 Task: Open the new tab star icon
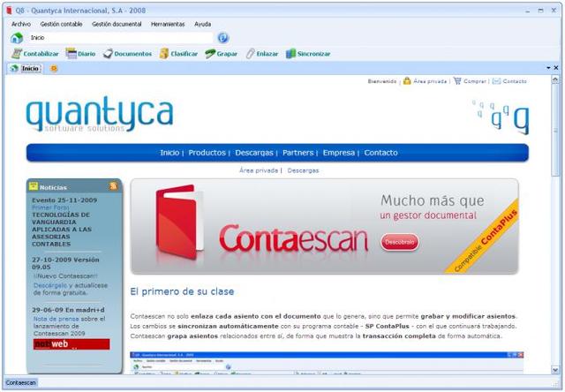pyautogui.click(x=54, y=69)
